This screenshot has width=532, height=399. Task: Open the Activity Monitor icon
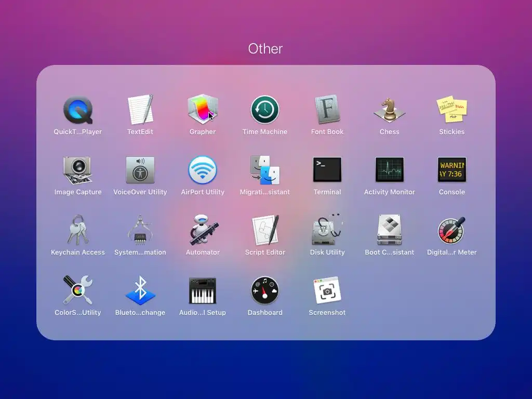click(390, 169)
